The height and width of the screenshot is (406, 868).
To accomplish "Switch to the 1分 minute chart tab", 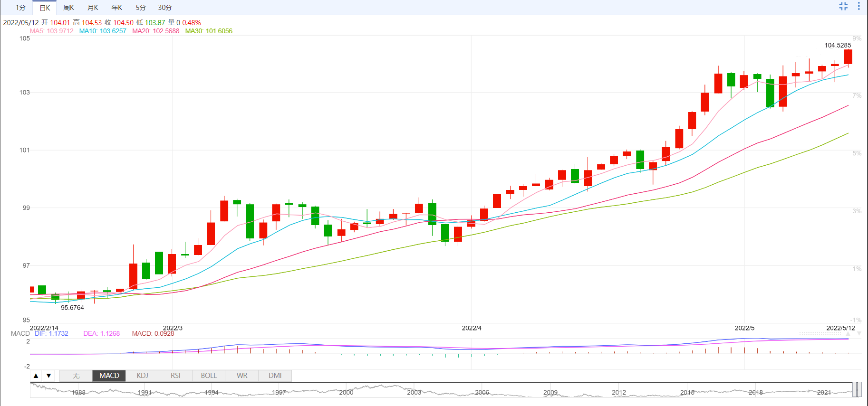I will pyautogui.click(x=20, y=8).
